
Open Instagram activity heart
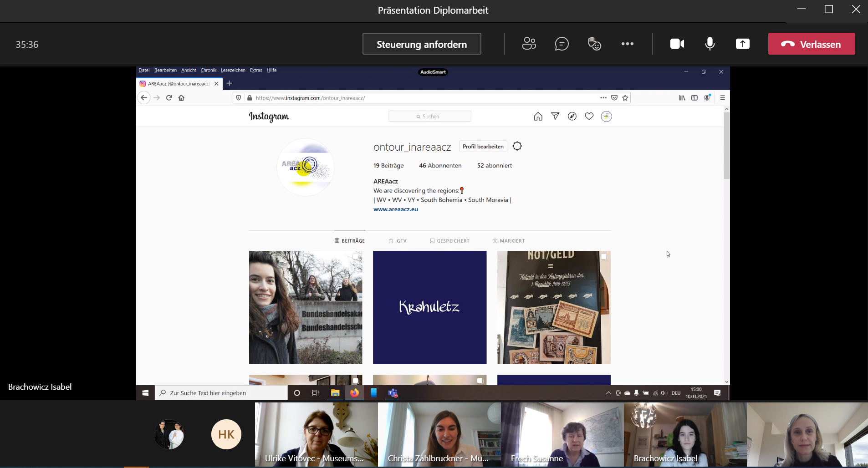(x=589, y=117)
